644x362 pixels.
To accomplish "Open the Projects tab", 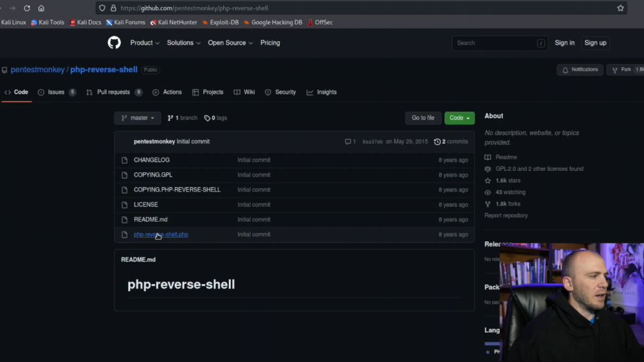I will pos(208,92).
